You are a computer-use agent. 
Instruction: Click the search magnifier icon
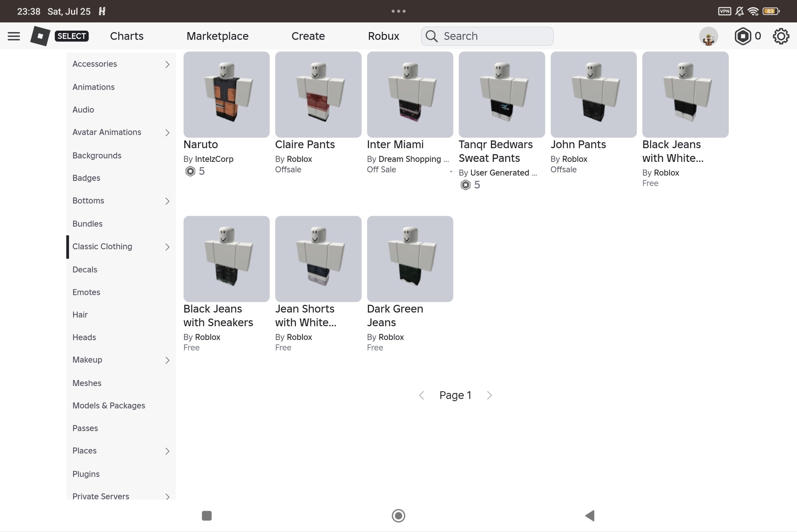(431, 36)
